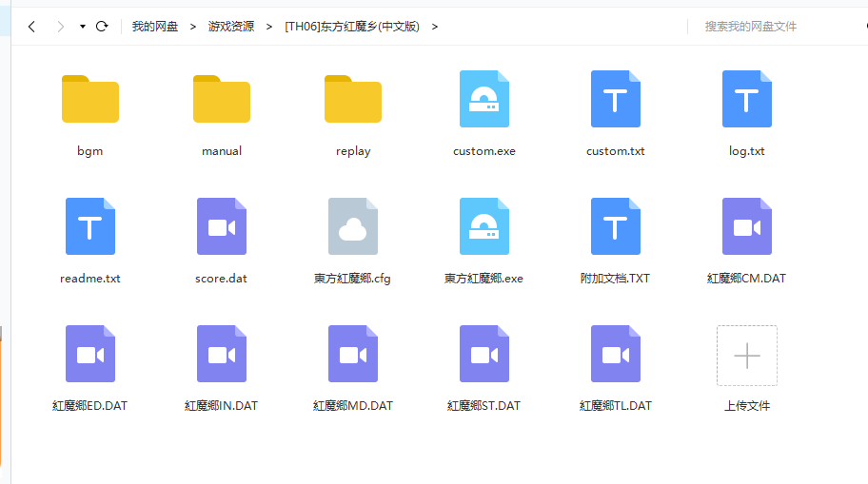Click the bgm folder name
The width and height of the screenshot is (868, 484).
90,151
